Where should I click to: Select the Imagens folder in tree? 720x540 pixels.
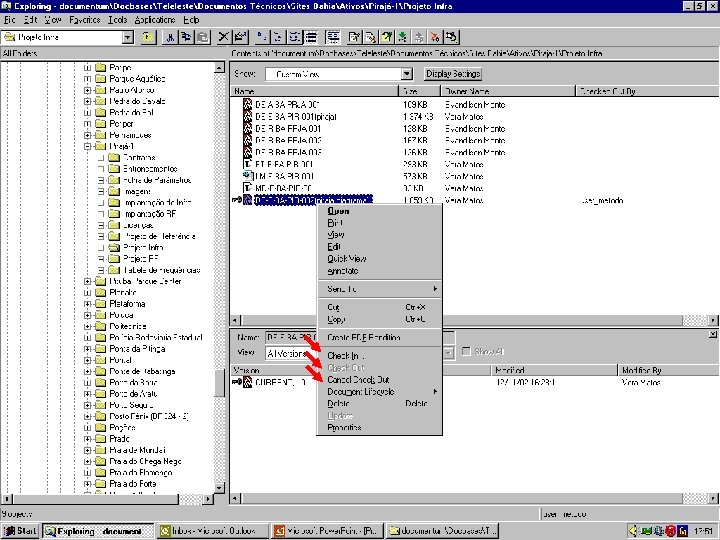[137, 191]
